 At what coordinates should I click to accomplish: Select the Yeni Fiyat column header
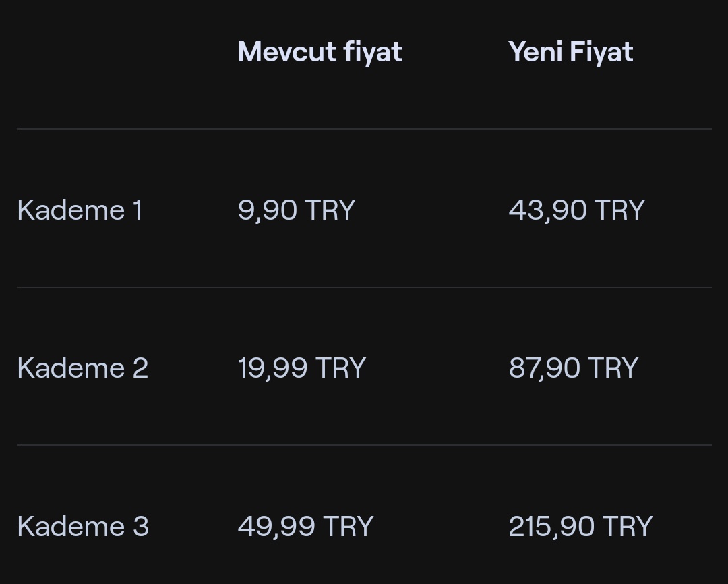point(571,52)
